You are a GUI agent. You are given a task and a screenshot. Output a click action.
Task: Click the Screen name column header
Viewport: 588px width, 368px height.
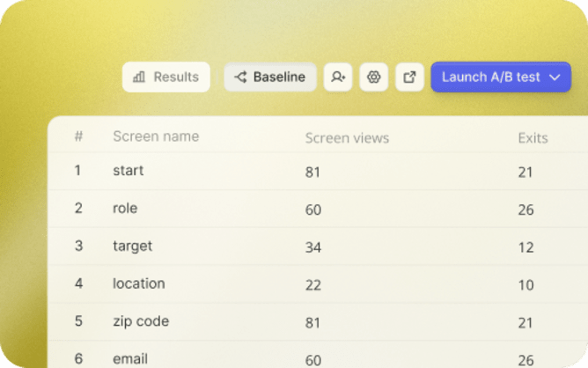point(156,136)
